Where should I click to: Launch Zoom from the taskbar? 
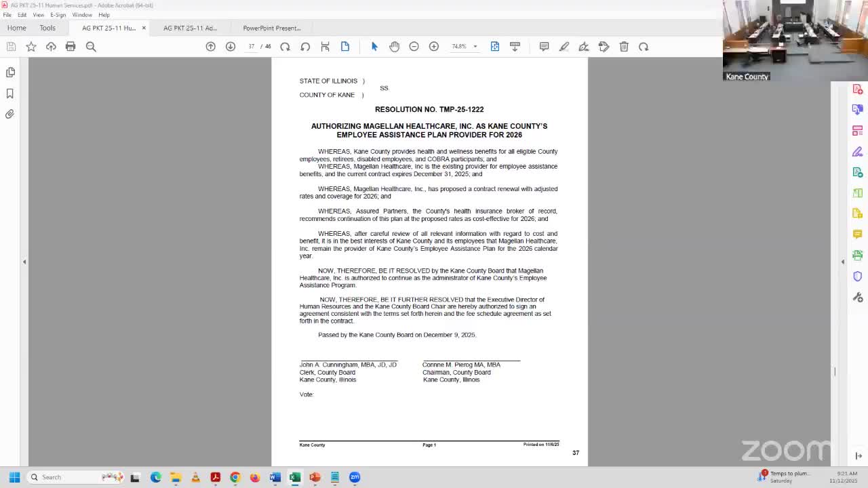pos(355,477)
